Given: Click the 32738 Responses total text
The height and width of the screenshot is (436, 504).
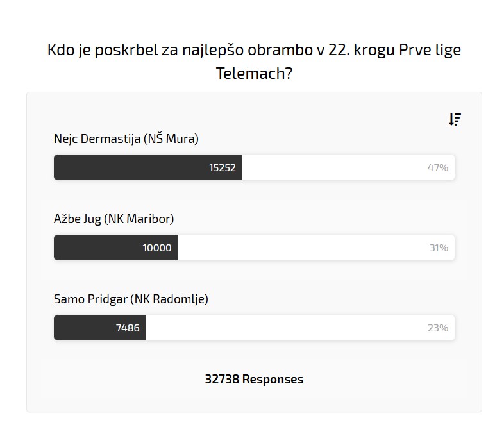Looking at the screenshot, I should click(x=254, y=379).
